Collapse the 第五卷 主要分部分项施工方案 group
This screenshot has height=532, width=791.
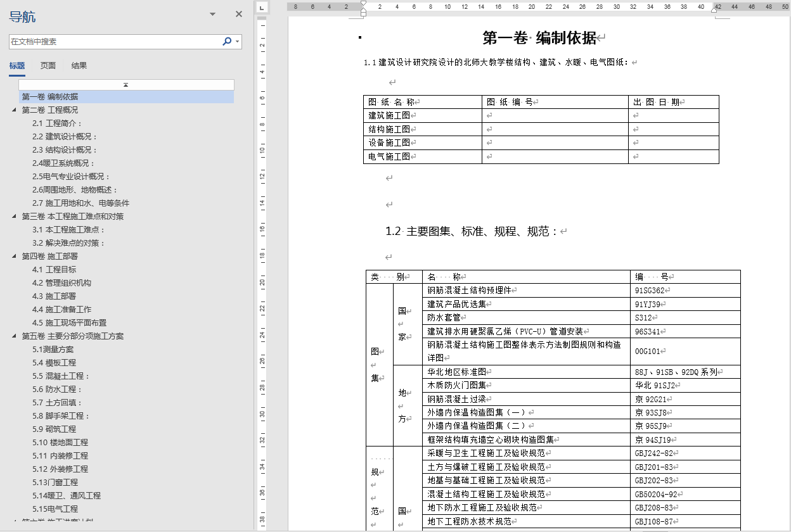click(15, 336)
